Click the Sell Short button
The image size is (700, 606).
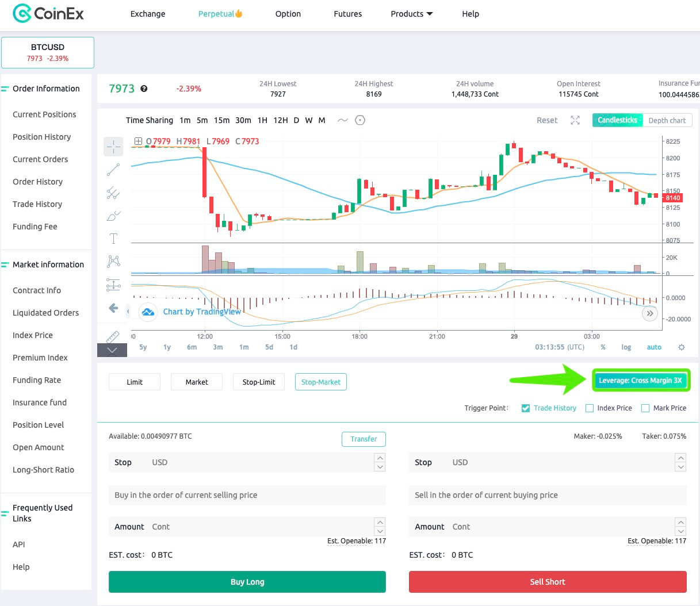[548, 582]
